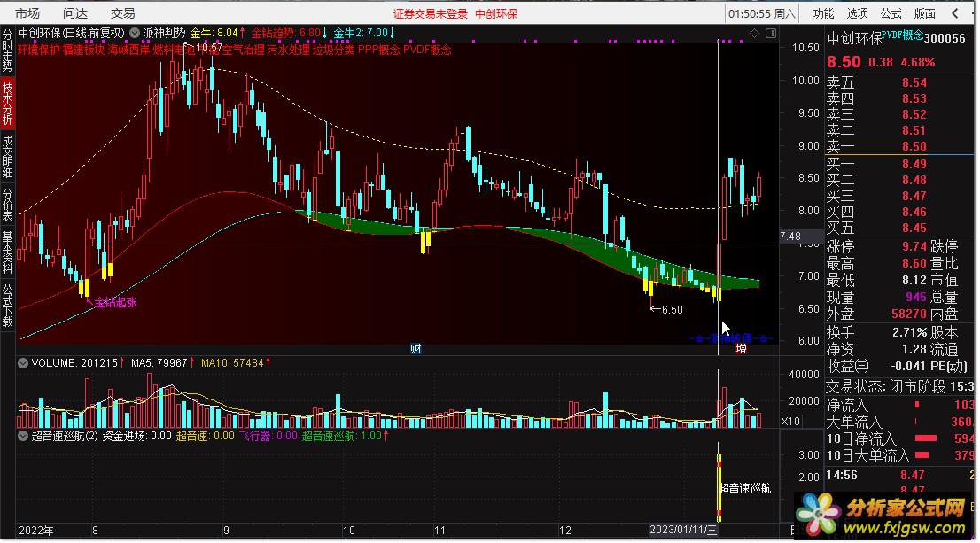The image size is (980, 543).
Task: Click the 交易状态 闭市阶段 status line
Action: pos(898,387)
